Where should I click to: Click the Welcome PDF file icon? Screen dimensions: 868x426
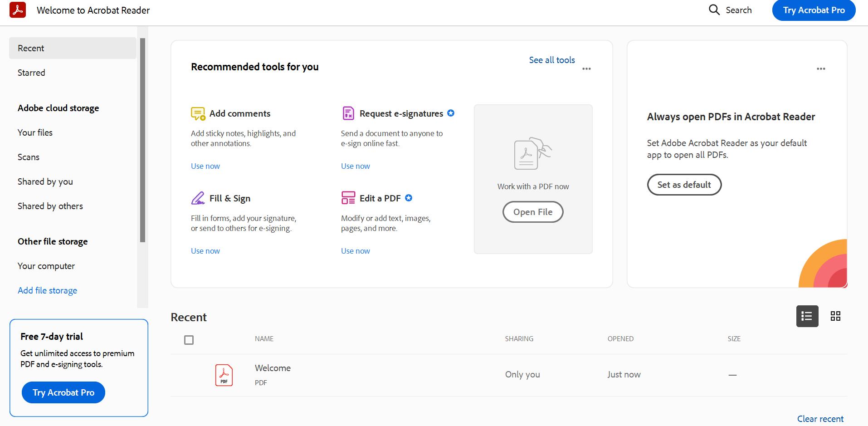pos(224,375)
